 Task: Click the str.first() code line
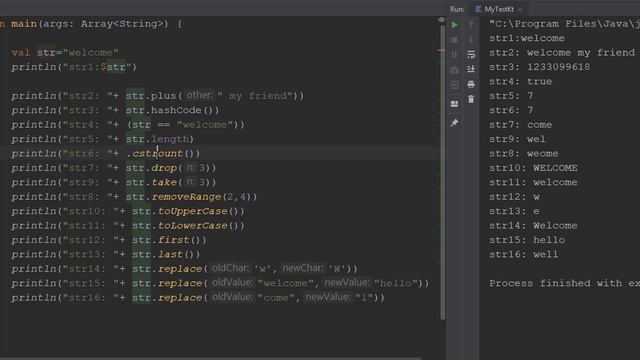(109, 240)
